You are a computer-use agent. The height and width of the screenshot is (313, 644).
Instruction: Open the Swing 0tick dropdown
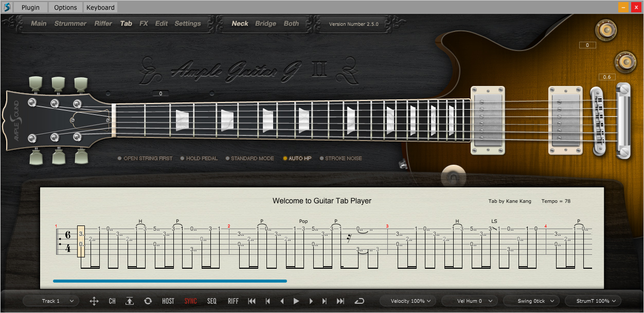point(531,301)
